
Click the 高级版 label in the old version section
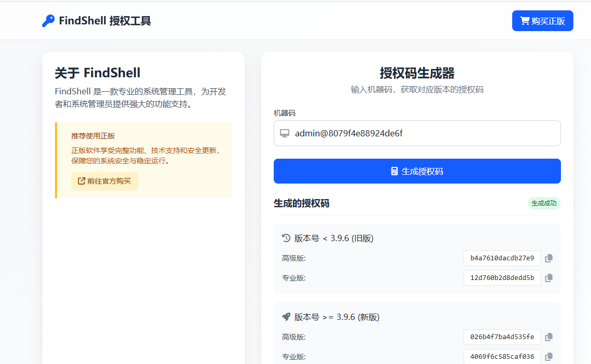pos(293,258)
